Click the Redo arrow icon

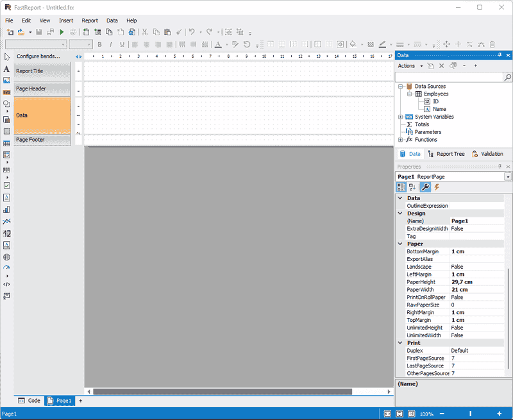tap(210, 32)
